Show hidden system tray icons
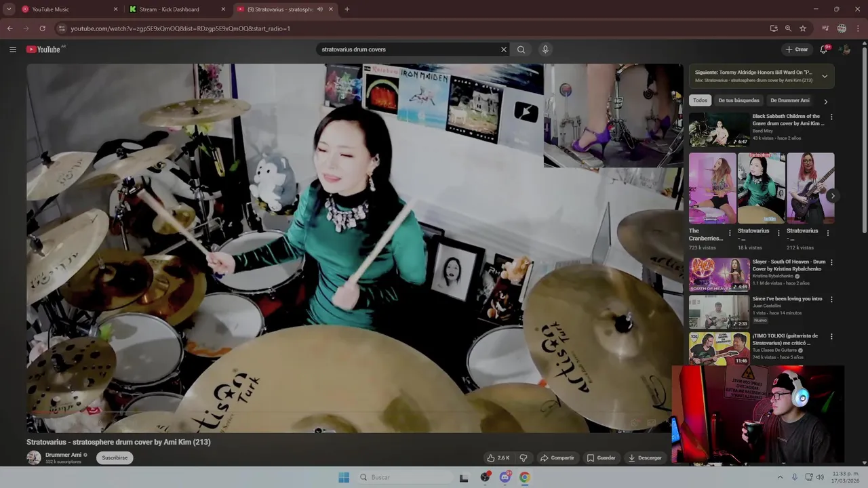 (x=780, y=477)
